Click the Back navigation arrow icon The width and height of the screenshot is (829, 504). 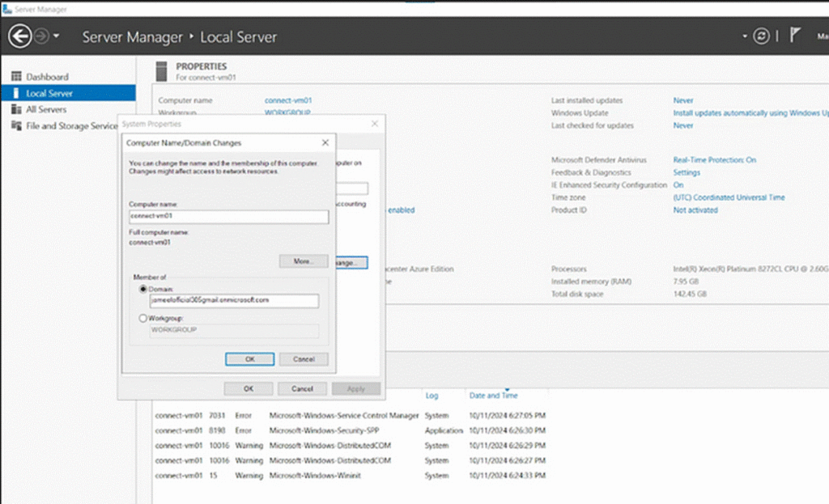19,36
